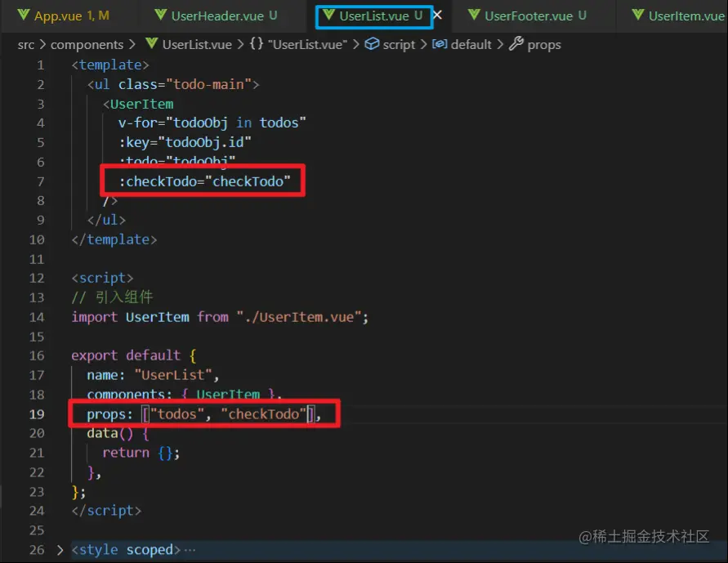
Task: Click the variable icon beside default breadcrumb
Action: click(440, 43)
